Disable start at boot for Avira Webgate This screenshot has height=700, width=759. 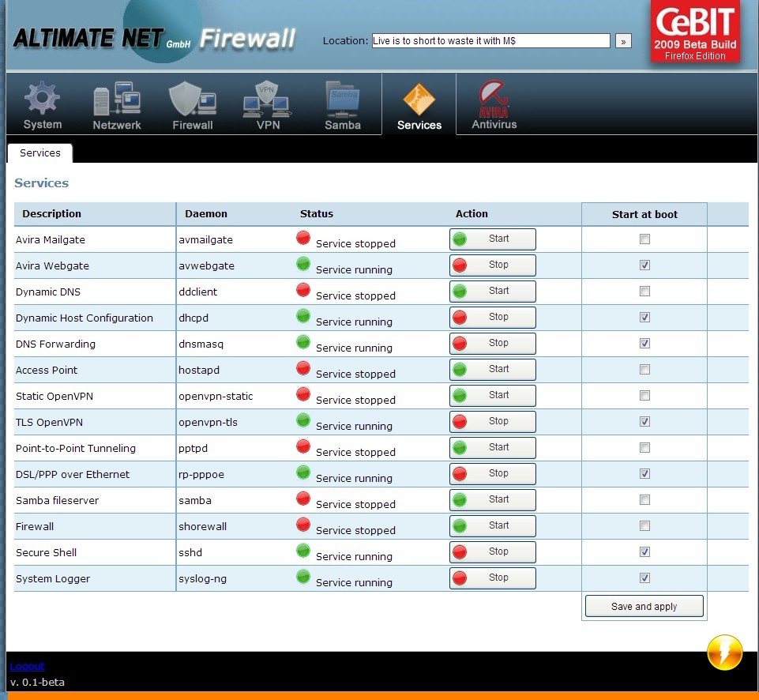644,265
